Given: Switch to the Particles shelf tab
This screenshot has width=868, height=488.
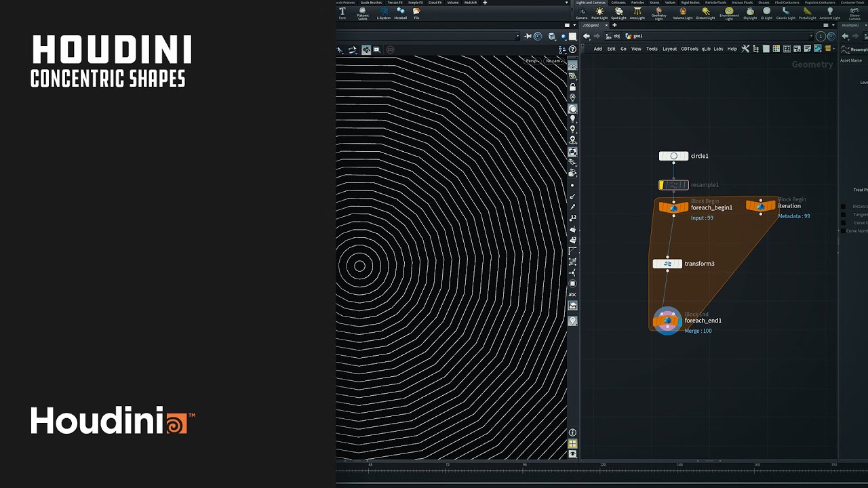Looking at the screenshot, I should tap(637, 3).
